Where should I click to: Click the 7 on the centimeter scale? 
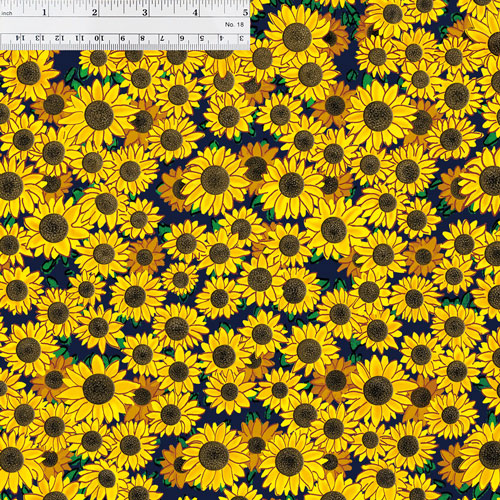click(162, 38)
